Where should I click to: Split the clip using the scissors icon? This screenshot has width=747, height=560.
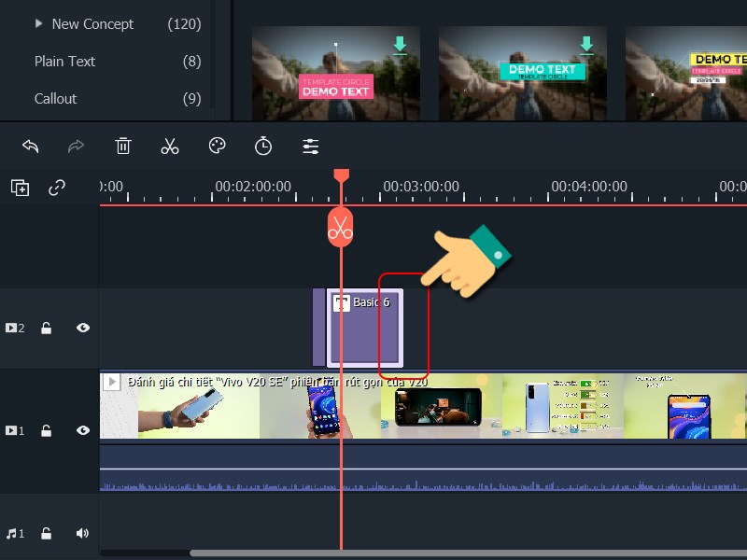[x=170, y=147]
